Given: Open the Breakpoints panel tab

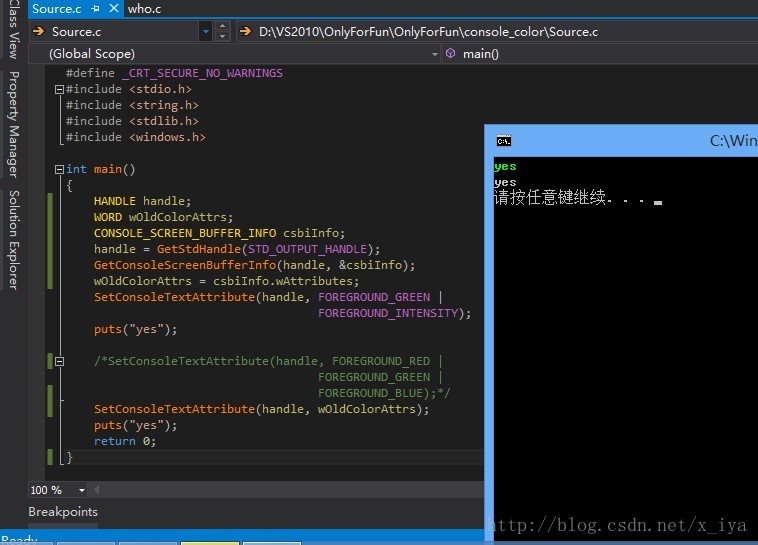Looking at the screenshot, I should pos(63,512).
